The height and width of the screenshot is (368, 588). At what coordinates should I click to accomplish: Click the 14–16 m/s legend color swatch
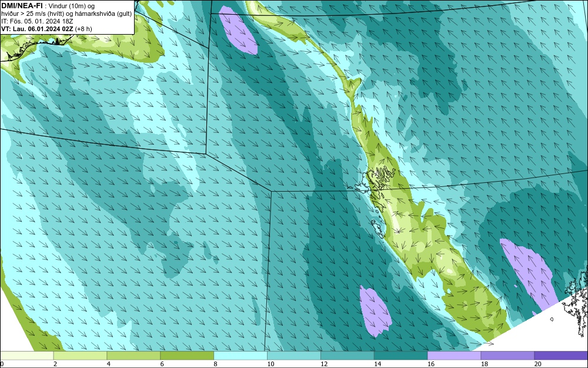[x=401, y=356]
